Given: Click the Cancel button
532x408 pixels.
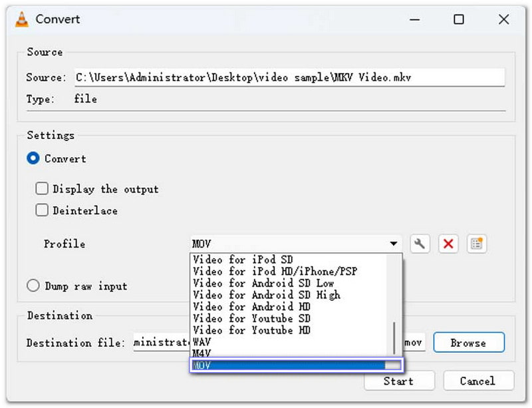Looking at the screenshot, I should [477, 381].
